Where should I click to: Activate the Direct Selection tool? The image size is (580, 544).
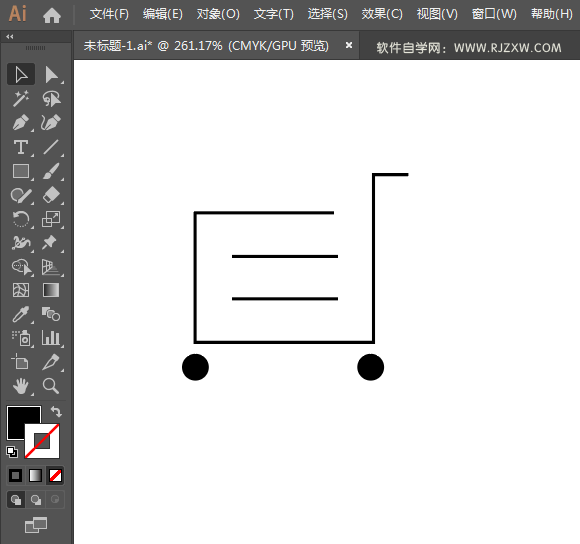(51, 75)
